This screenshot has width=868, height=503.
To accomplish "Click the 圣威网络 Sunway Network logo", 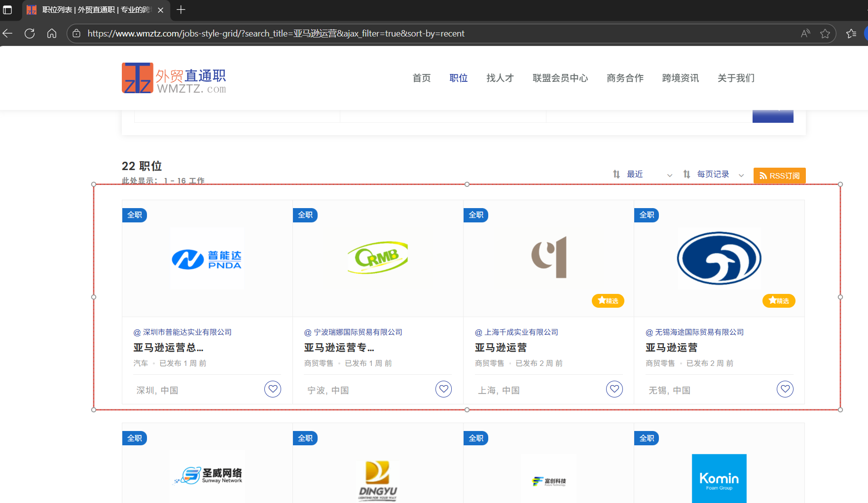I will (207, 475).
